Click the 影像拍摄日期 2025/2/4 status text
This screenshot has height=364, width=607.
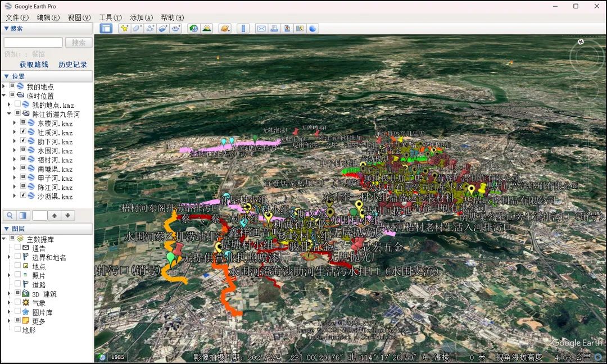[237, 357]
